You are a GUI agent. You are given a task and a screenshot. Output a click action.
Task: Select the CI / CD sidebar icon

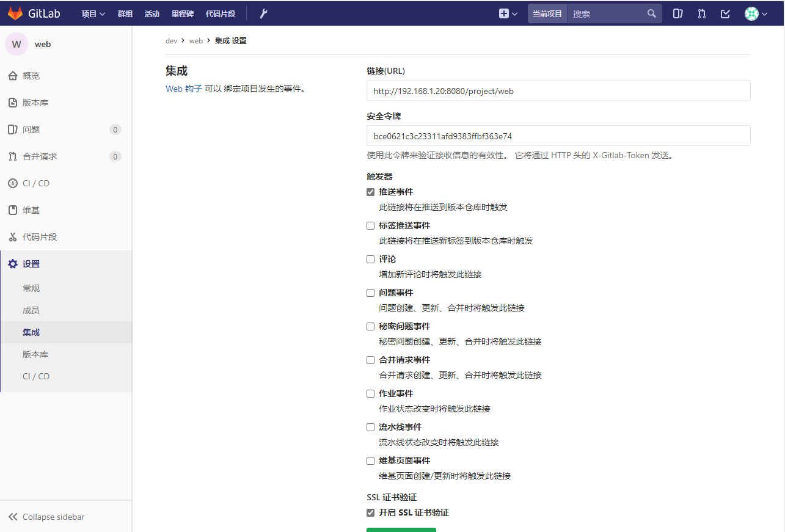[13, 183]
